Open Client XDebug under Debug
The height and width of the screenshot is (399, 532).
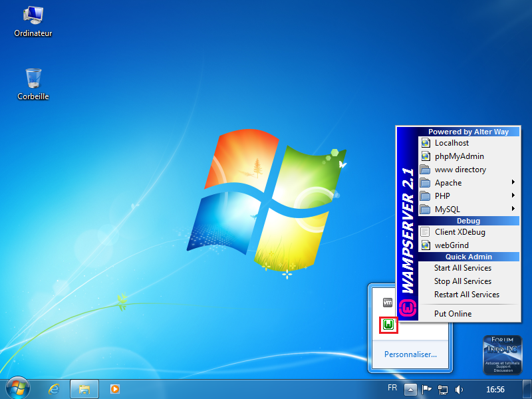(469, 231)
